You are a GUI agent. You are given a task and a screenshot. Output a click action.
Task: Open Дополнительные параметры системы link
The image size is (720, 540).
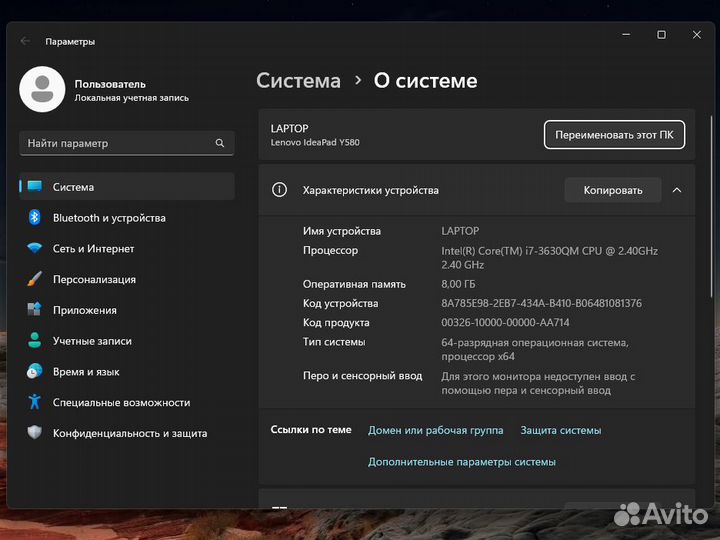[x=461, y=461]
